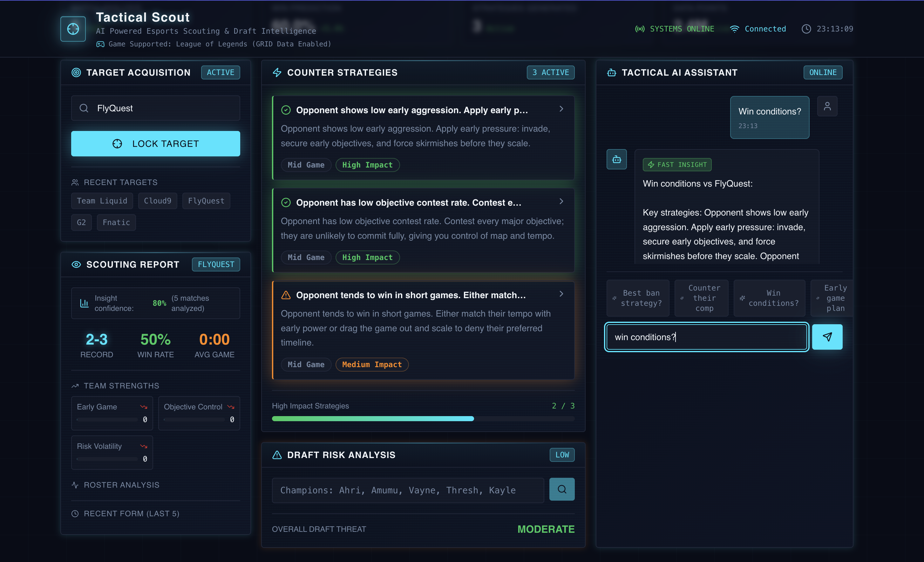
Task: Click the High Impact Strategies progress bar
Action: (423, 419)
